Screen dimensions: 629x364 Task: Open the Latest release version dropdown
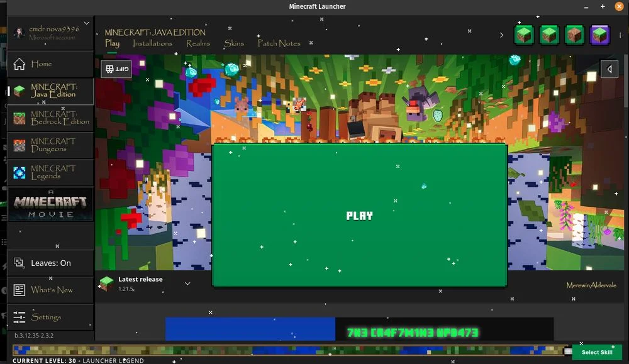tap(187, 284)
